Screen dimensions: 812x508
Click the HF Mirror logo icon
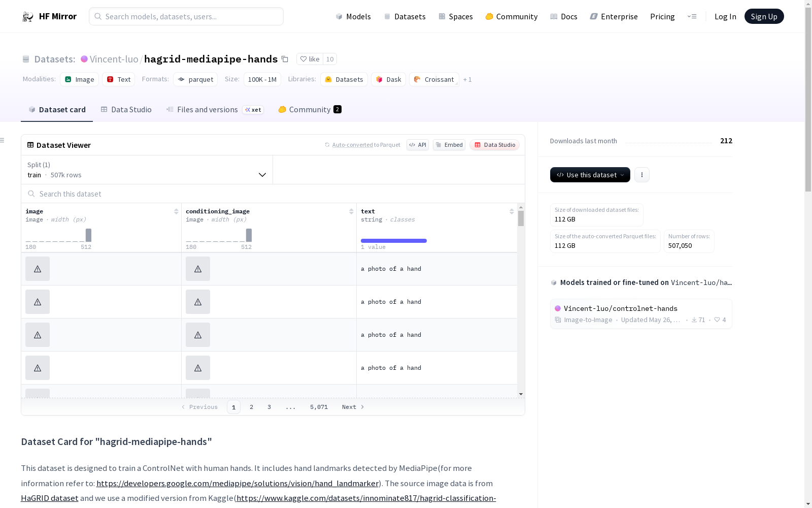[x=27, y=17]
